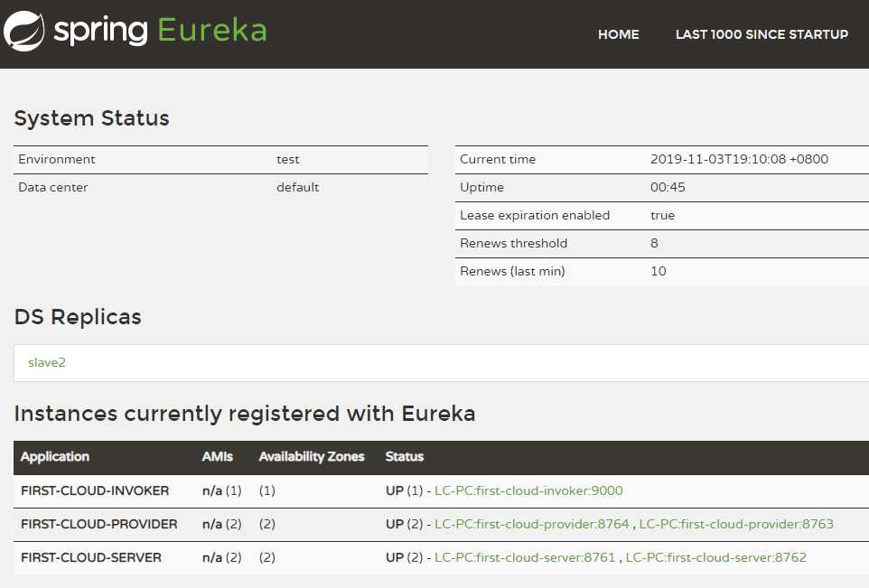Click n/a (2) AMIs cell for FIRST-CLOUD-PROVIDER
The width and height of the screenshot is (869, 588).
221,524
